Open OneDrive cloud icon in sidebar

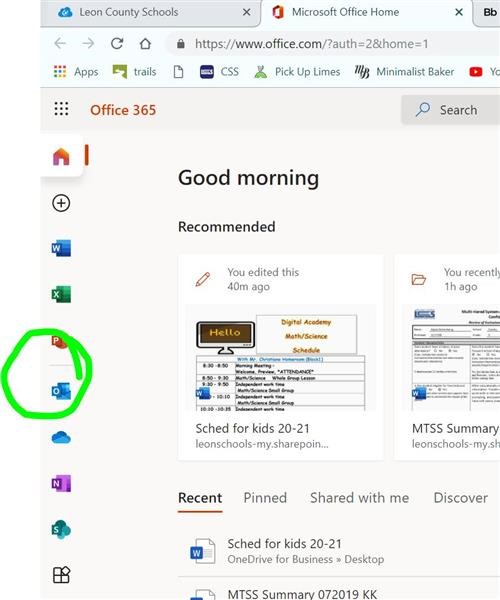coord(61,437)
